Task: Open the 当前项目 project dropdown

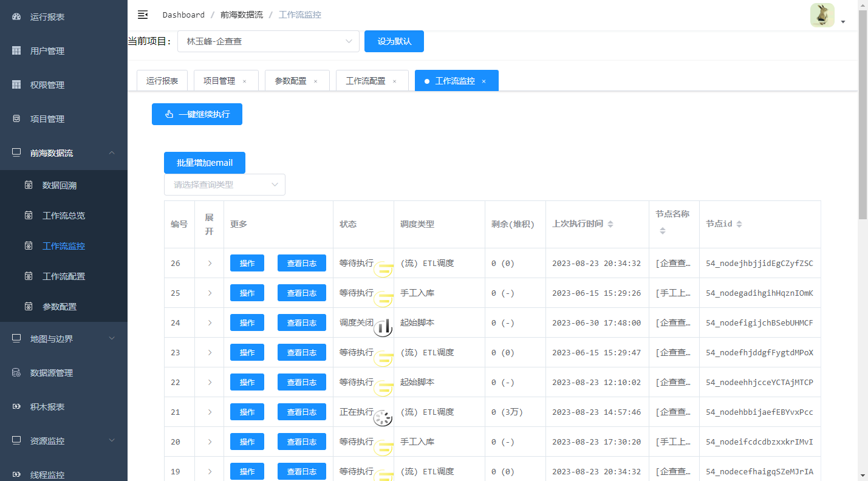Action: [x=268, y=41]
